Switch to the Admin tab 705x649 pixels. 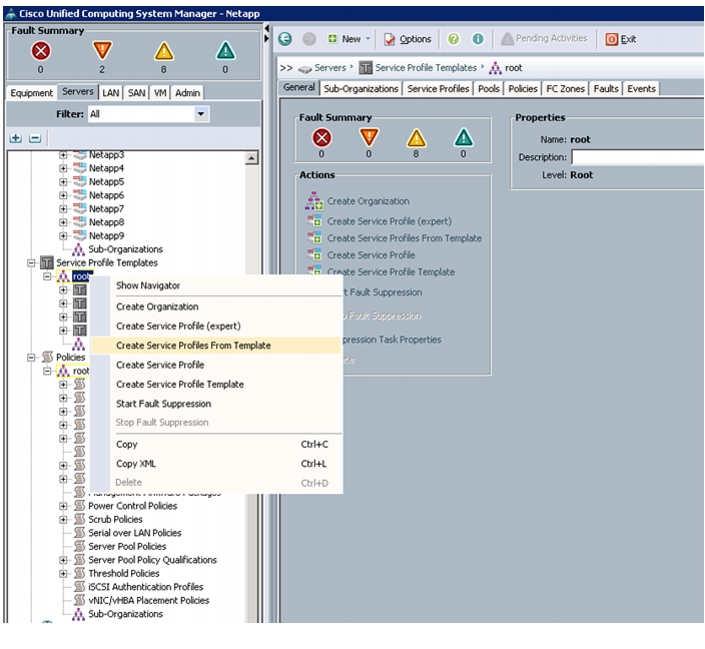pos(187,93)
